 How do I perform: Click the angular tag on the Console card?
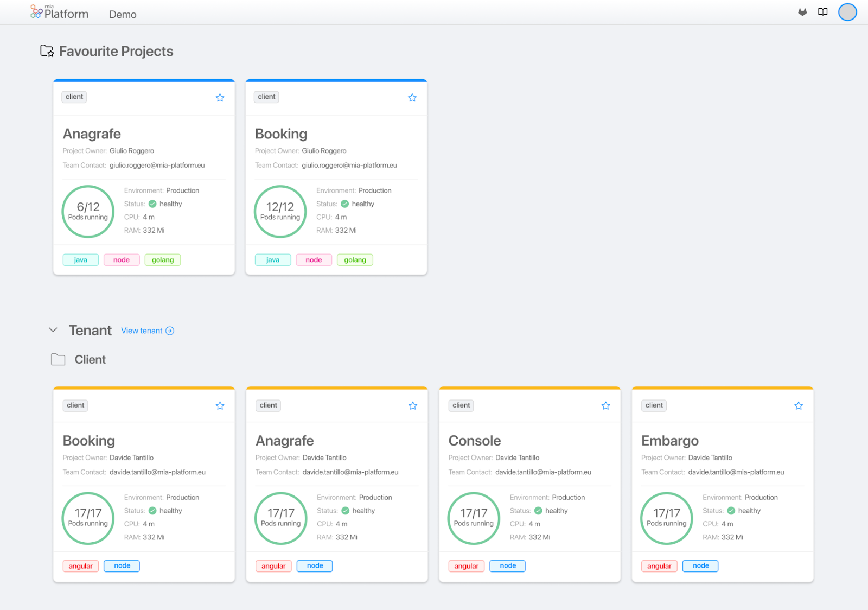click(x=466, y=565)
